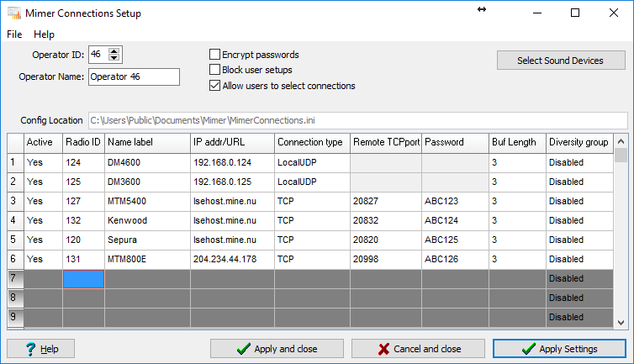The image size is (634, 364).
Task: Click the table scrollbar up arrow
Action: point(621,141)
